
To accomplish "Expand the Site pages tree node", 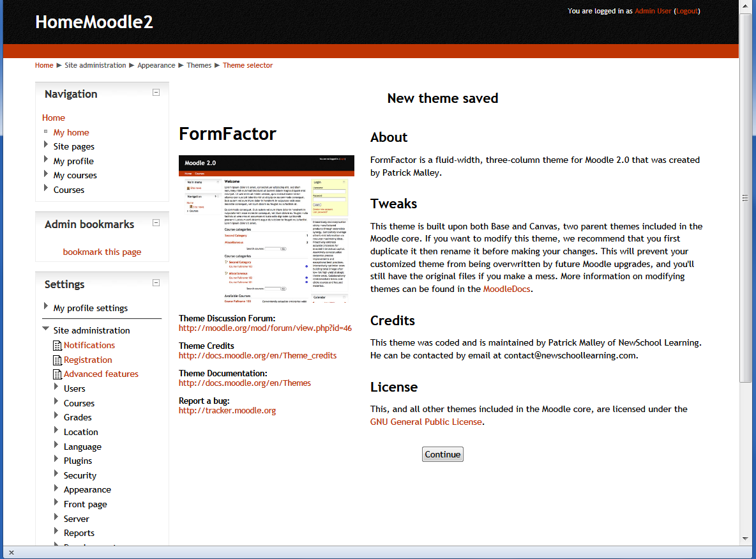I will tap(46, 146).
